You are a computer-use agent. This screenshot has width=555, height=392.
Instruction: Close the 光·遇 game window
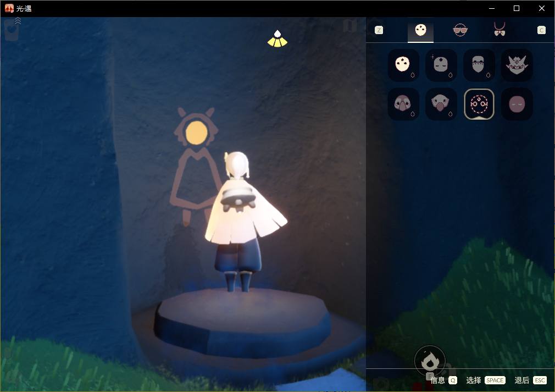click(542, 8)
